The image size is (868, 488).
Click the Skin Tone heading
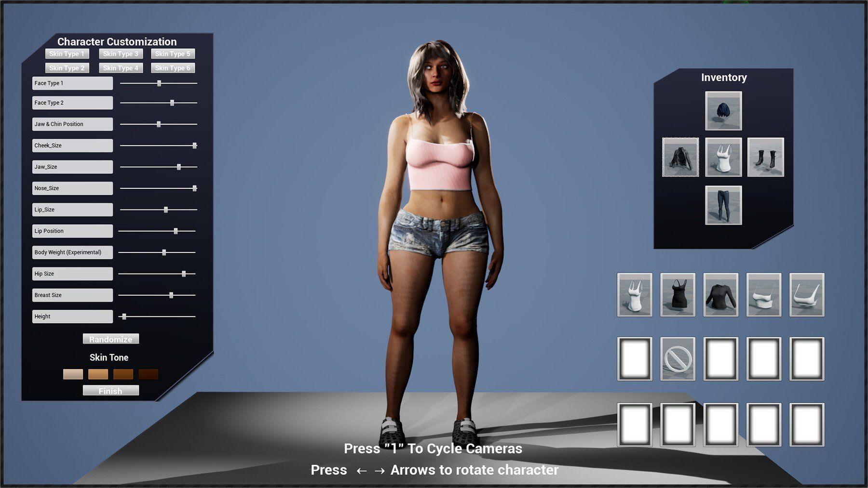pyautogui.click(x=109, y=357)
